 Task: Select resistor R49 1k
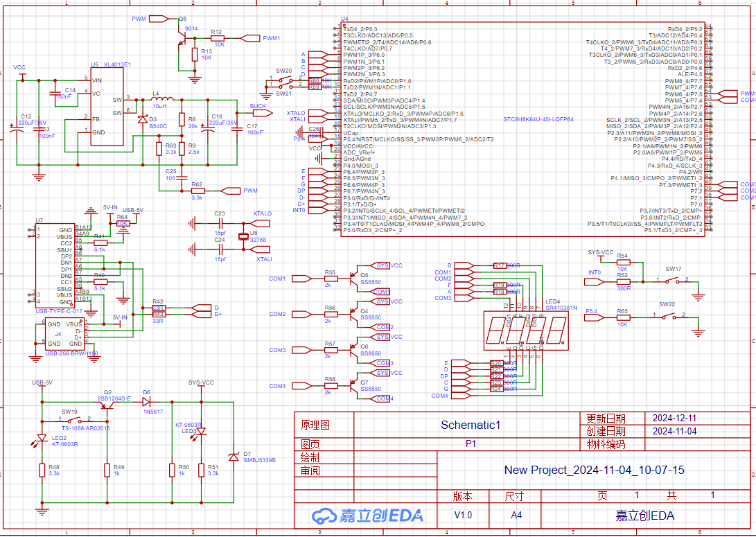coord(107,470)
